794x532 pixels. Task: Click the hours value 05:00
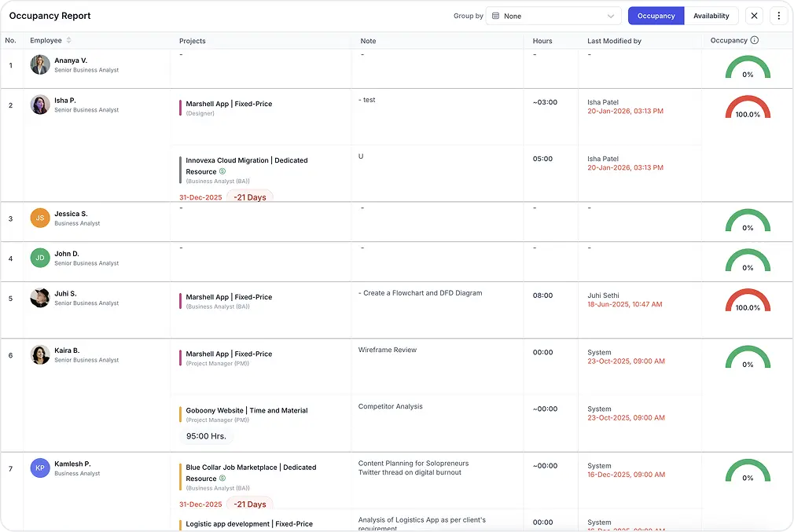pos(542,159)
